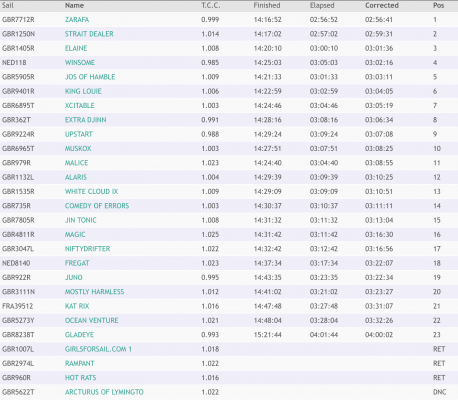Open the HOT RATS link
This screenshot has height=400, width=458.
pyautogui.click(x=80, y=378)
